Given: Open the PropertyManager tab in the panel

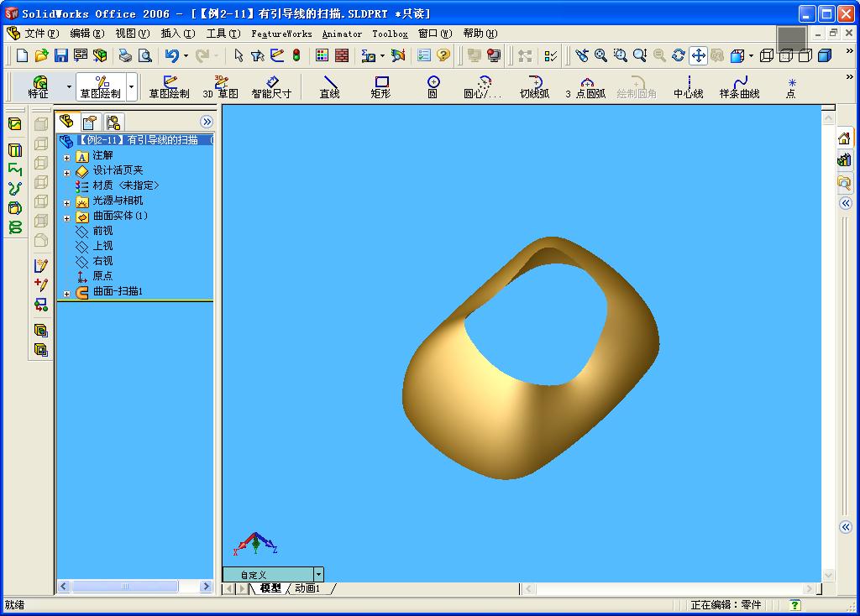Looking at the screenshot, I should 89,122.
